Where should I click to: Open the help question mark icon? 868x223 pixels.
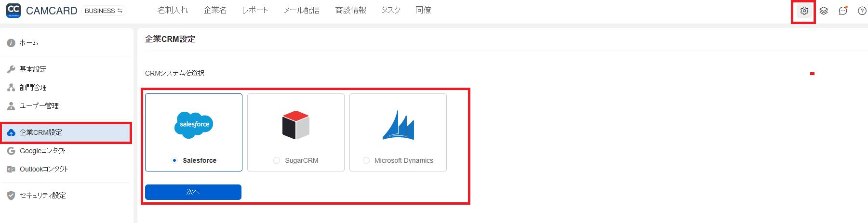point(862,11)
